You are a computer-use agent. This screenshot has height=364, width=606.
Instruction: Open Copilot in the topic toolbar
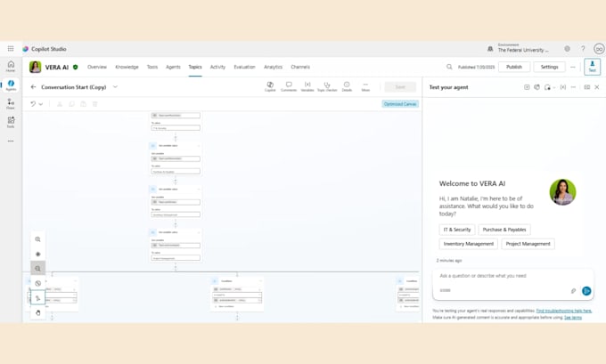point(270,86)
